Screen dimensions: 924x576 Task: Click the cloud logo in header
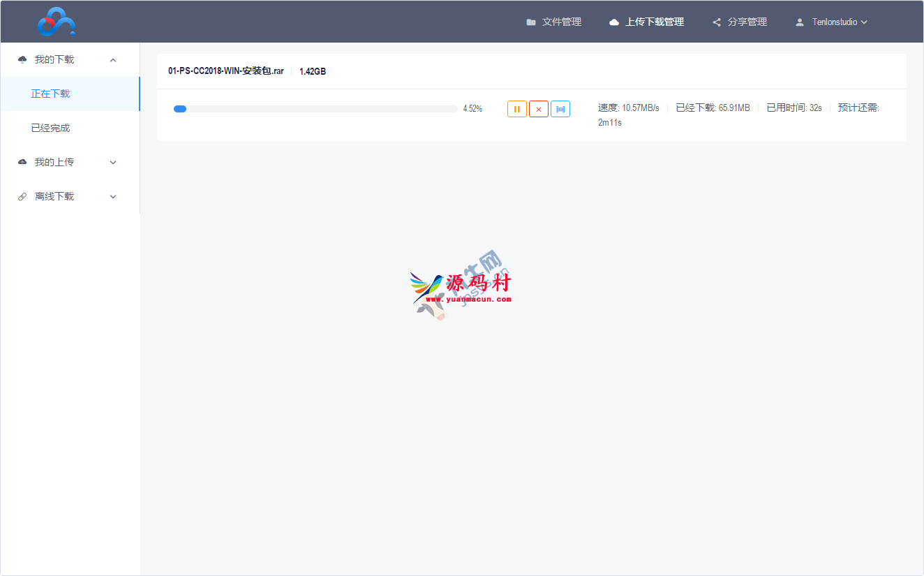(56, 22)
